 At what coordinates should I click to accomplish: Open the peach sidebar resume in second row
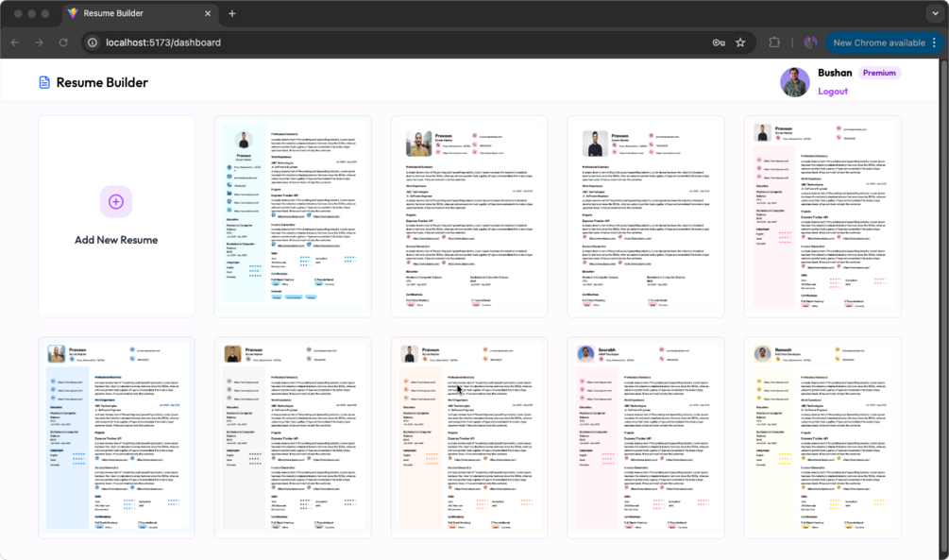(469, 437)
